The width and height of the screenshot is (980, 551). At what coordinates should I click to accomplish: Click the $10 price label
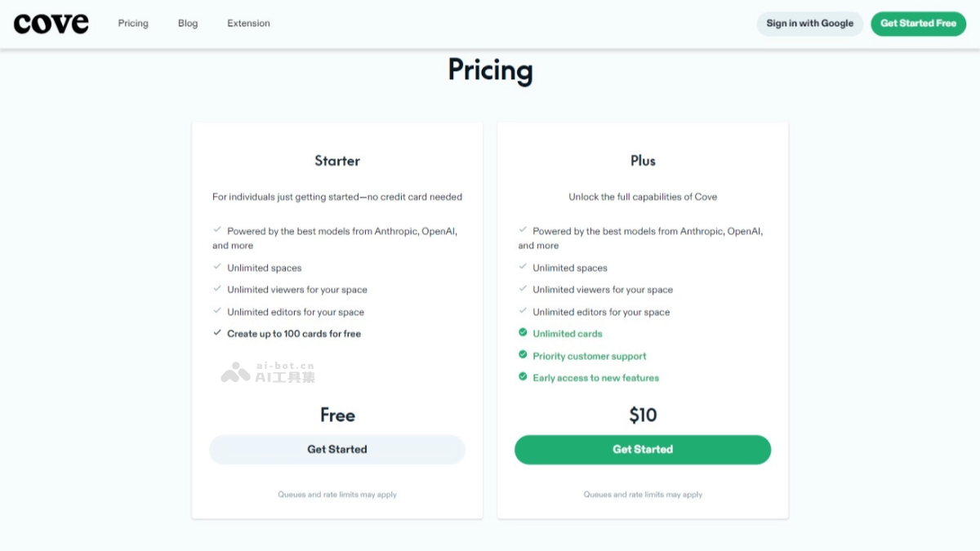click(x=643, y=415)
